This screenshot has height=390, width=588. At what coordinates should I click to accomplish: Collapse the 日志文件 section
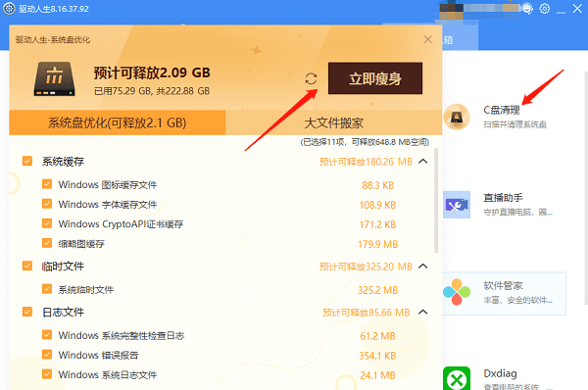423,312
